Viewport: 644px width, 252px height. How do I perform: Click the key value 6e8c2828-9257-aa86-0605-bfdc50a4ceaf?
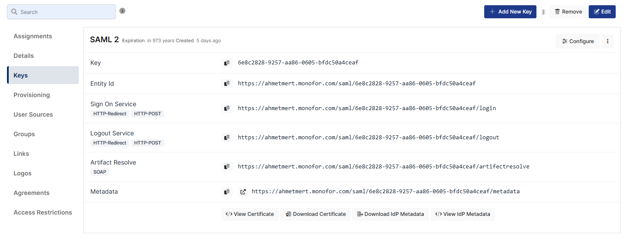[298, 63]
